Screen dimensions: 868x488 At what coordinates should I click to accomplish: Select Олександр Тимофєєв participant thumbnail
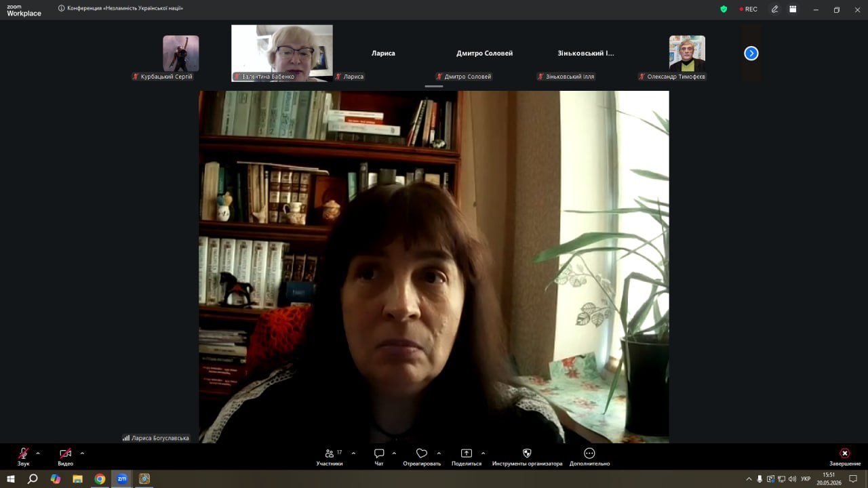point(687,54)
